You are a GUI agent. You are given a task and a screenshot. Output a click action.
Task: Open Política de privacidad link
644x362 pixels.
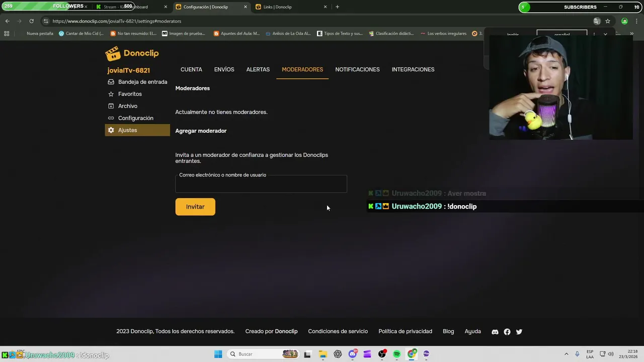[406, 331]
